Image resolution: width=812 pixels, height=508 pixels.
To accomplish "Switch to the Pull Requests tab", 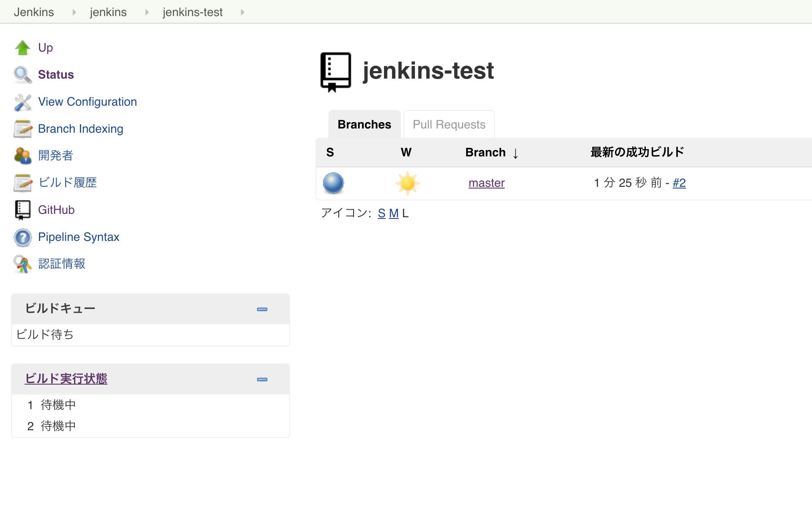I will tap(449, 124).
